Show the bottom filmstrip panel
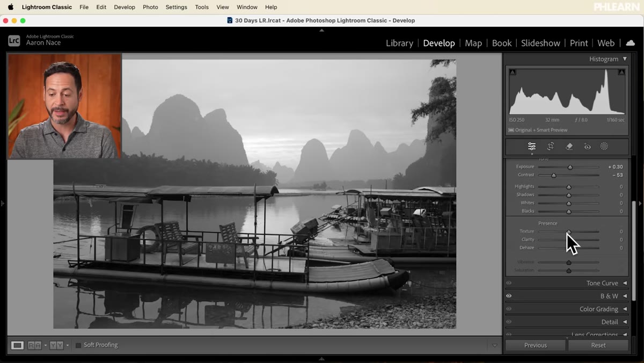Viewport: 644px width, 363px height. (322, 359)
